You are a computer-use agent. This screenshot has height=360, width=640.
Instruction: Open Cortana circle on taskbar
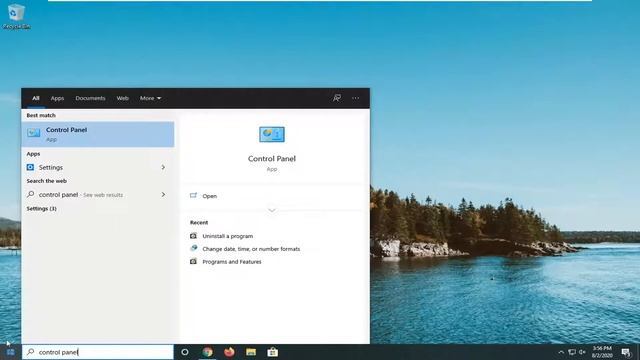[185, 352]
